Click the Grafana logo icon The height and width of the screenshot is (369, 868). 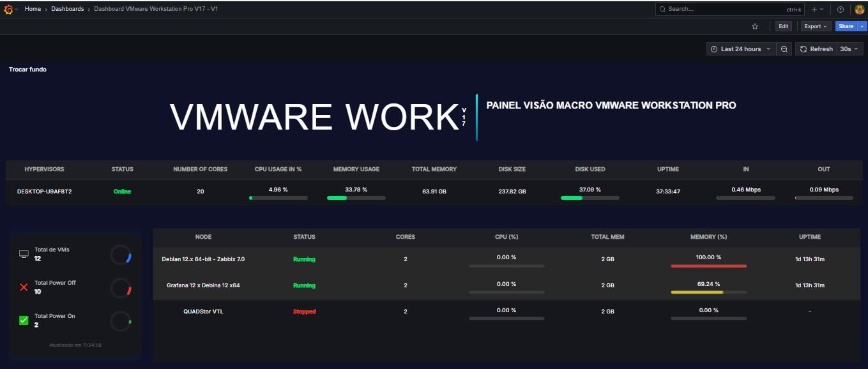[8, 9]
